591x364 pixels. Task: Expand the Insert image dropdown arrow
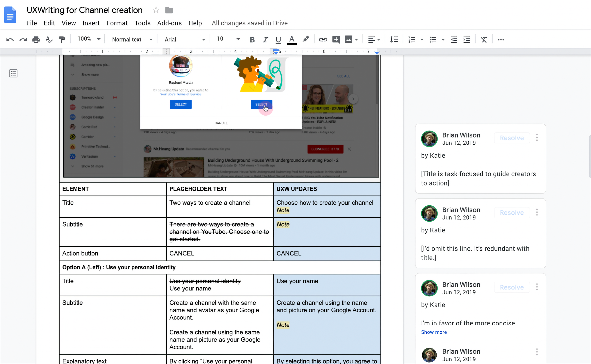(x=356, y=40)
